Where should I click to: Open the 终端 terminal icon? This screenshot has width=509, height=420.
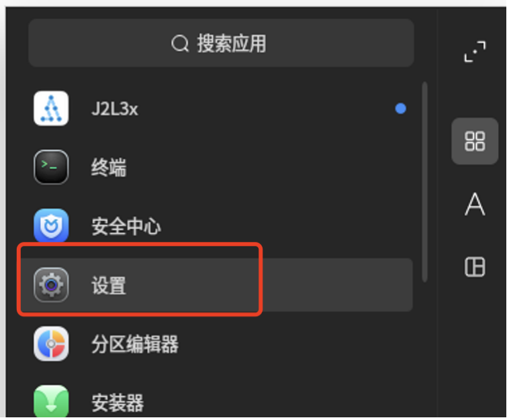[x=51, y=167]
